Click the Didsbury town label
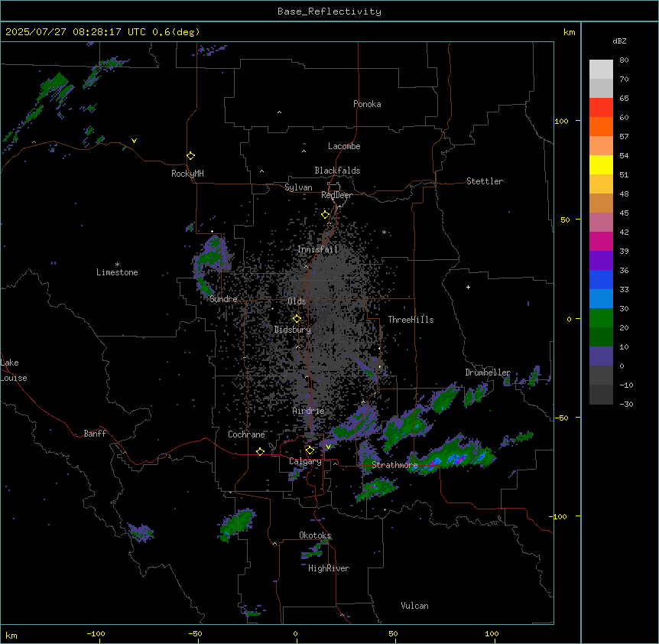Image resolution: width=659 pixels, height=644 pixels. pos(293,330)
